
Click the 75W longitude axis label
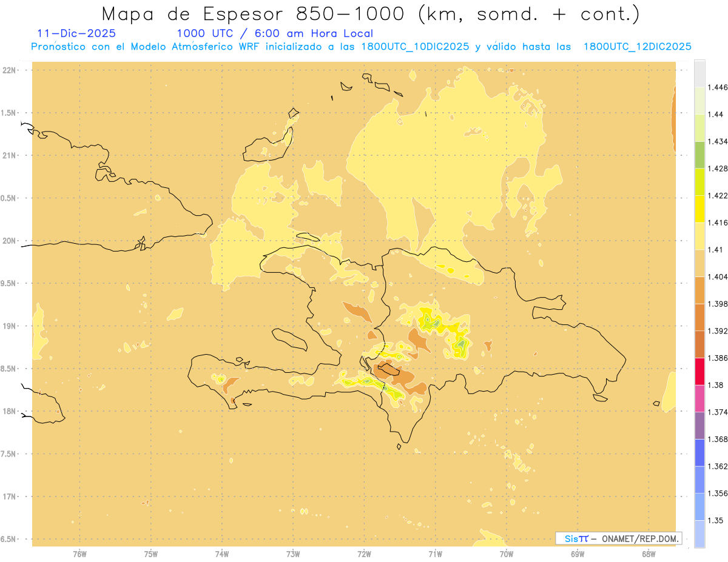point(150,554)
